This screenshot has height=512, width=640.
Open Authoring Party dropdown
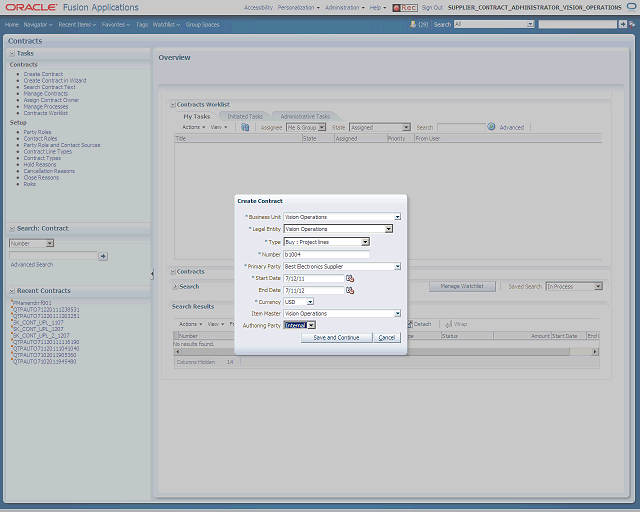[x=312, y=325]
